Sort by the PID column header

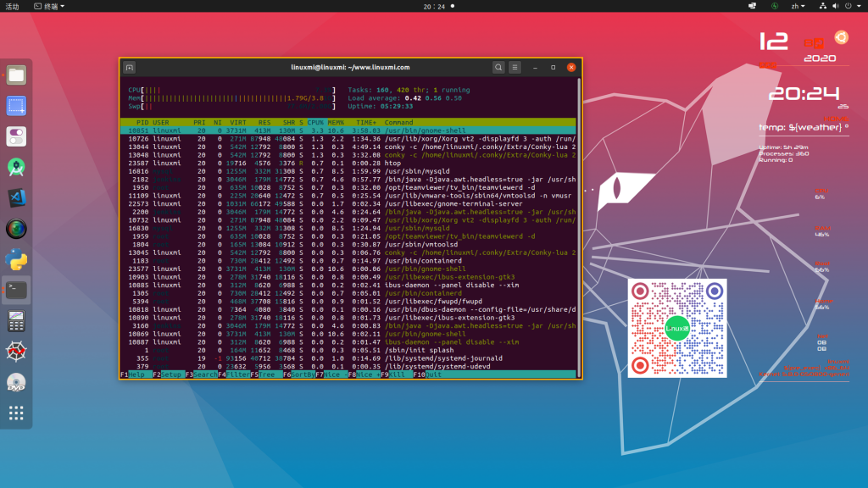[x=142, y=122]
